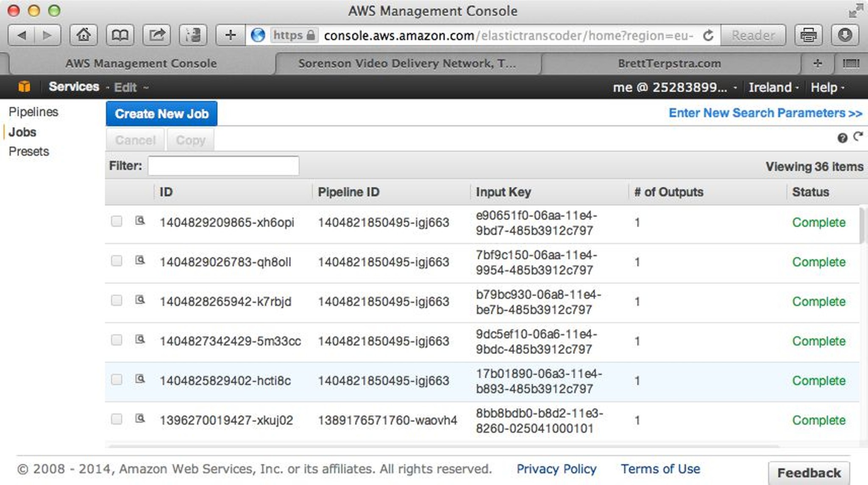Click the downloads arrow icon
The width and height of the screenshot is (868, 485).
point(845,35)
